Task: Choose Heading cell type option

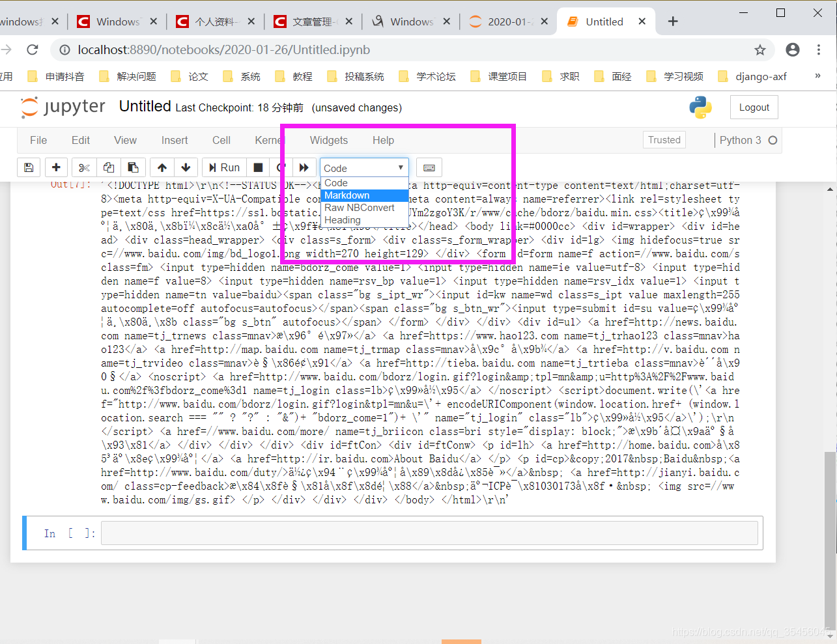Action: pos(365,220)
